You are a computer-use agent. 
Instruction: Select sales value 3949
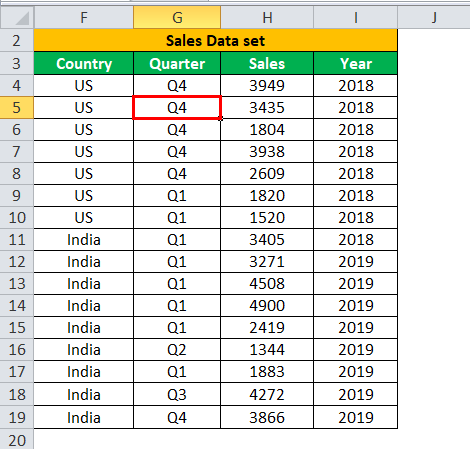(267, 86)
